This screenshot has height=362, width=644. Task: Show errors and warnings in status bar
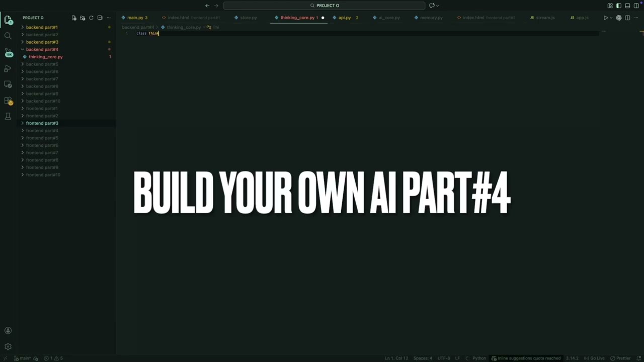click(x=53, y=358)
